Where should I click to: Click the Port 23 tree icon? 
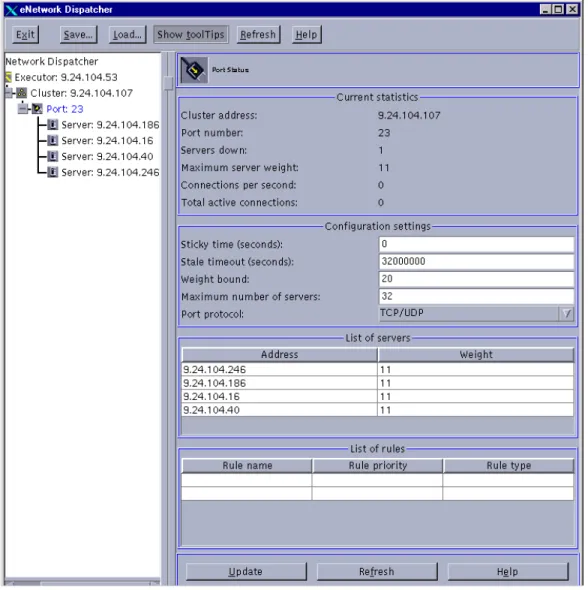point(37,109)
